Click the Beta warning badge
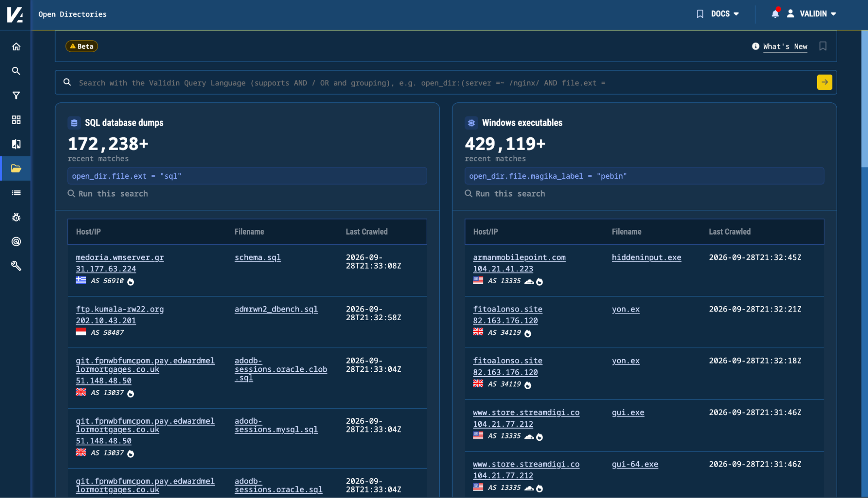 82,46
